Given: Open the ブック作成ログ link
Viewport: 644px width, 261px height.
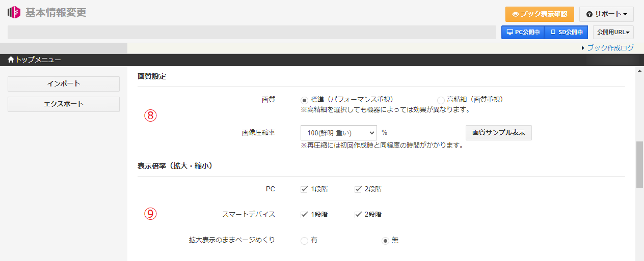Looking at the screenshot, I should pos(610,48).
